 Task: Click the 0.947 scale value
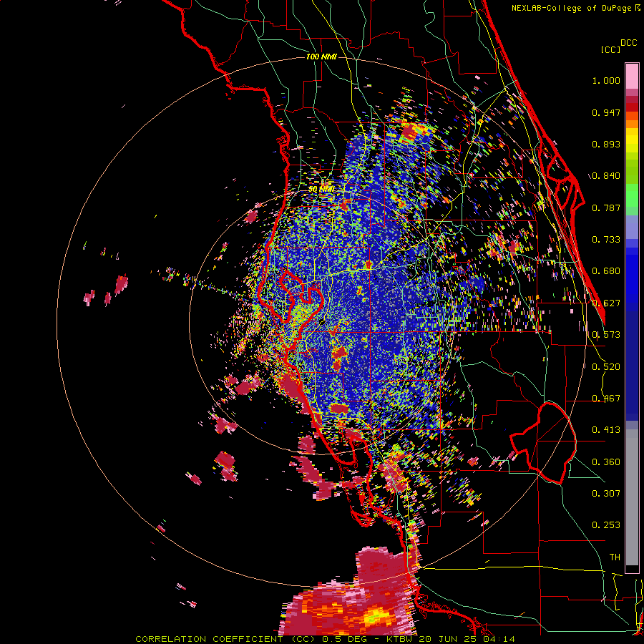(606, 112)
